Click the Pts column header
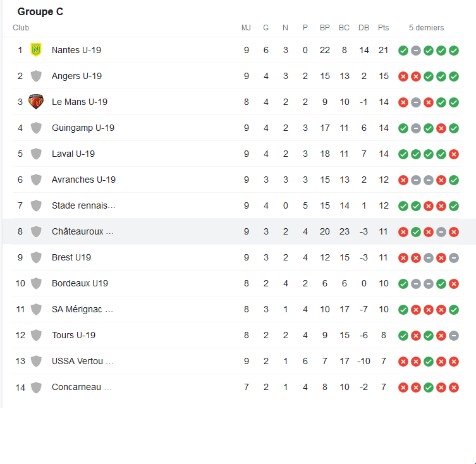The height and width of the screenshot is (464, 476). click(x=383, y=28)
